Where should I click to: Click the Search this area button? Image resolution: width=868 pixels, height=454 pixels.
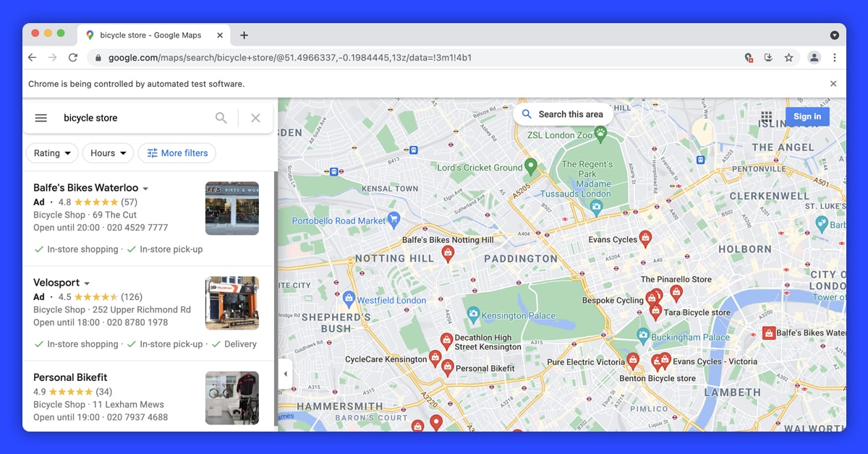click(563, 114)
